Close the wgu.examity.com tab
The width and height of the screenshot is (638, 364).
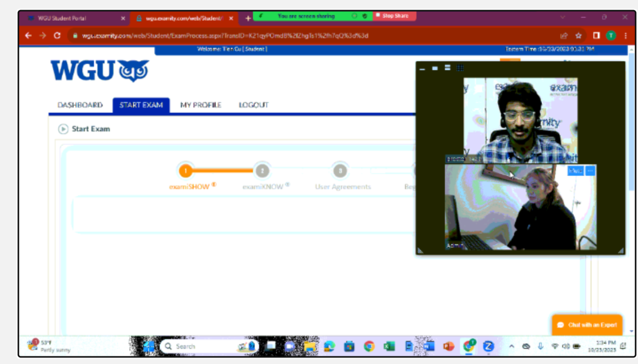pos(231,18)
